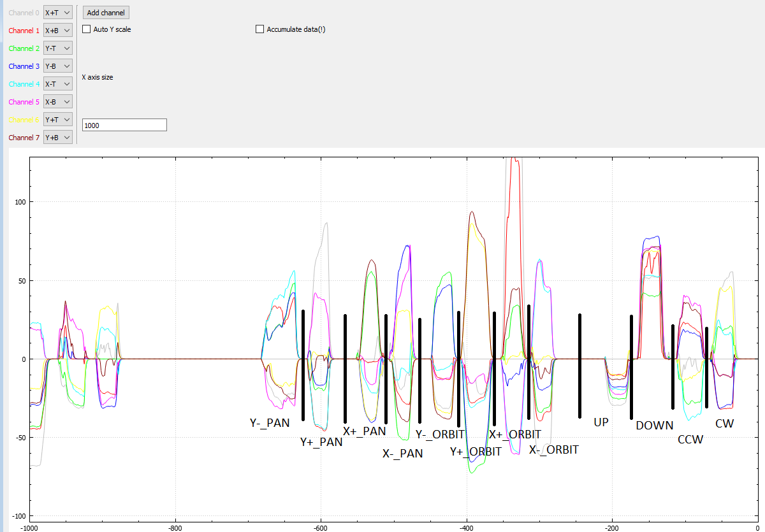Expand the Channel 2 Y-T dropdown

click(x=57, y=48)
